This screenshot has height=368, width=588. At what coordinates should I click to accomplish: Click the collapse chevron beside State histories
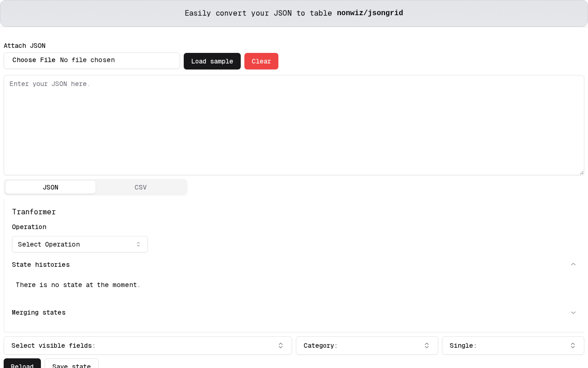click(x=573, y=264)
